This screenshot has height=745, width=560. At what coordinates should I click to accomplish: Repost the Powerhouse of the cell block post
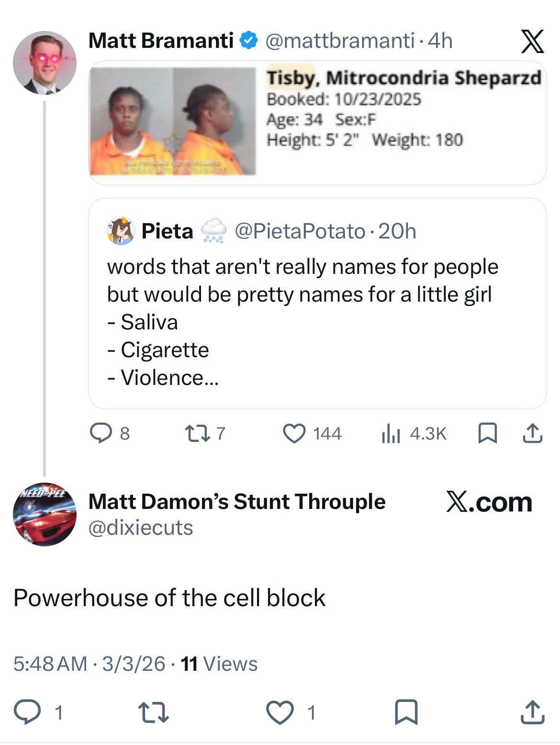tap(153, 712)
